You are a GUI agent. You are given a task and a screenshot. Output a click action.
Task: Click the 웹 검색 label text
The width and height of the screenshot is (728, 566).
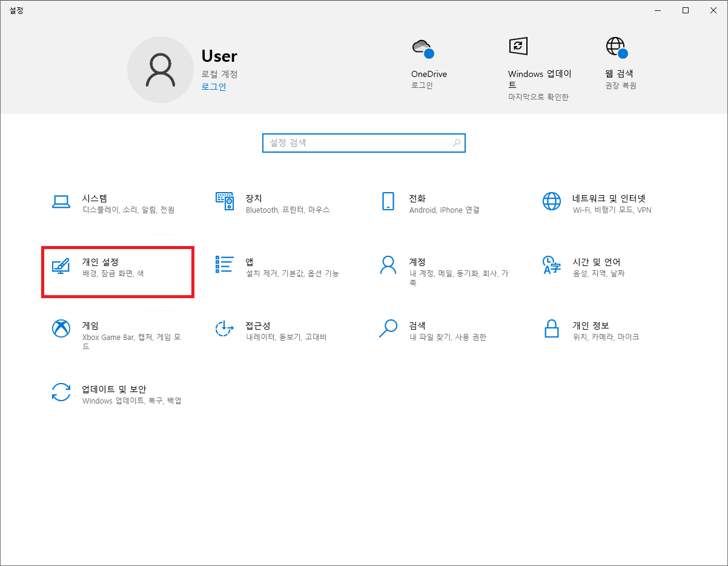point(619,74)
